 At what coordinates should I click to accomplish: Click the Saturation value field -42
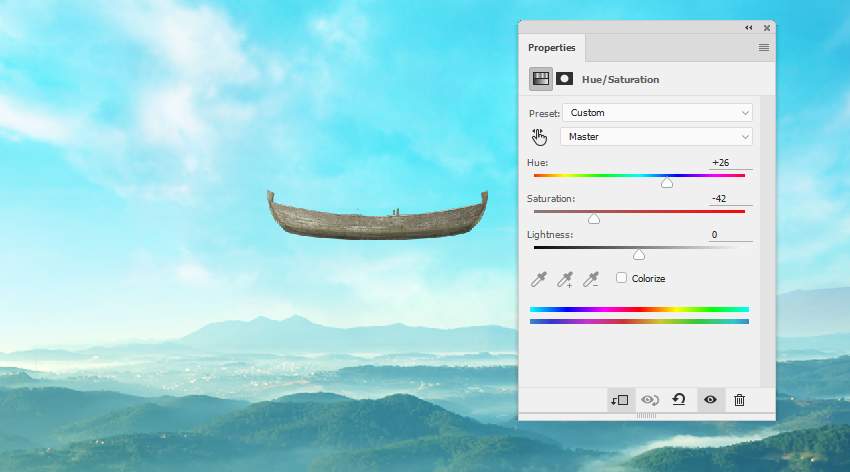[x=730, y=198]
